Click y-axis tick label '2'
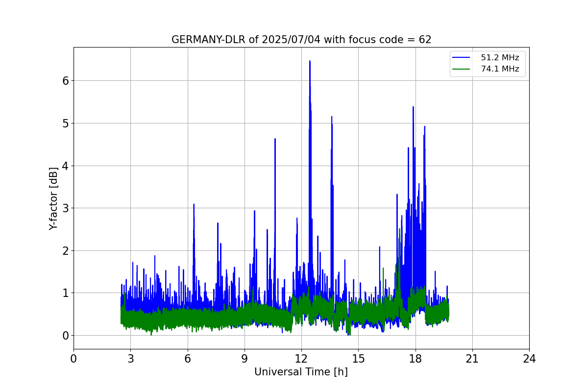Image resolution: width=588 pixels, height=392 pixels. tap(65, 250)
